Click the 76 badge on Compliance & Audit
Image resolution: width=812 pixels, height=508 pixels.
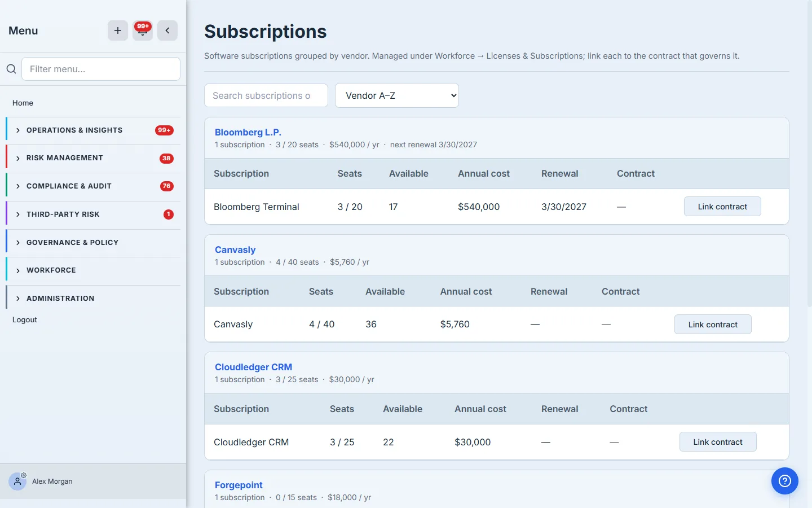(x=166, y=186)
